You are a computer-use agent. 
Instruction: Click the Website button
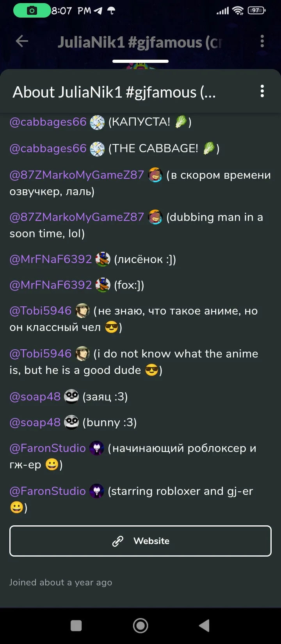coord(140,541)
